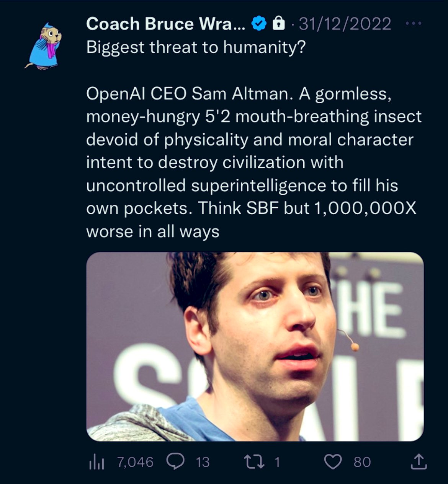Click the blue verified checkmark badge
Image resolution: width=448 pixels, height=484 pixels.
coord(258,24)
